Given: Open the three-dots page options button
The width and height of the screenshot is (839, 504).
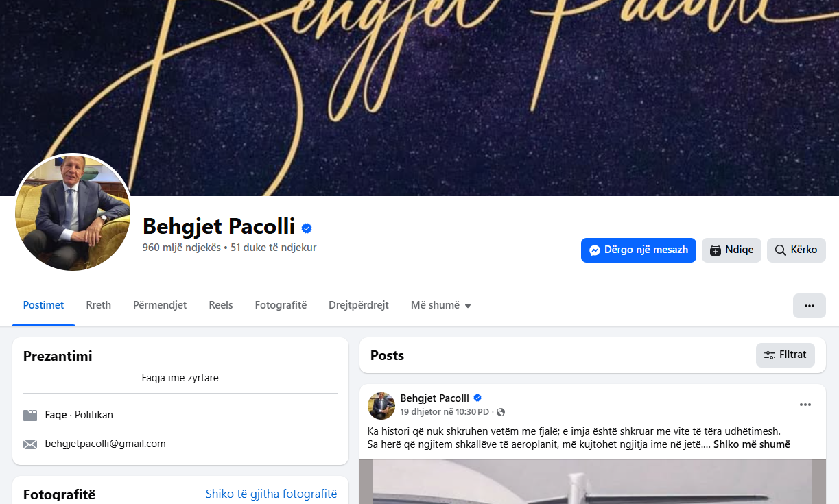Looking at the screenshot, I should 809,306.
